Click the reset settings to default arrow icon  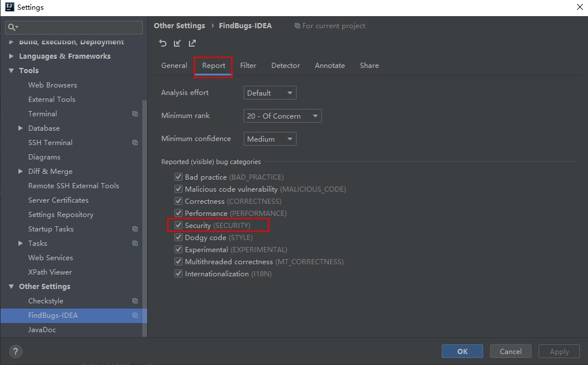(163, 43)
